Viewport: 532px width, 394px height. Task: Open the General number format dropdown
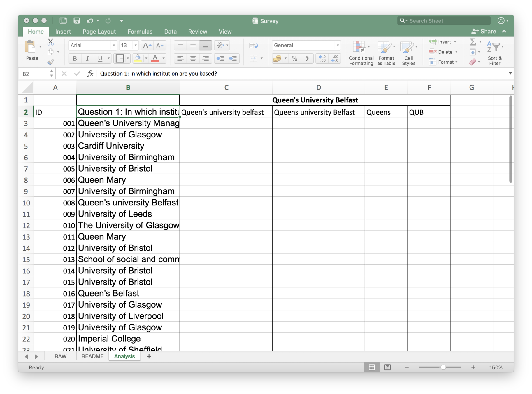click(337, 45)
